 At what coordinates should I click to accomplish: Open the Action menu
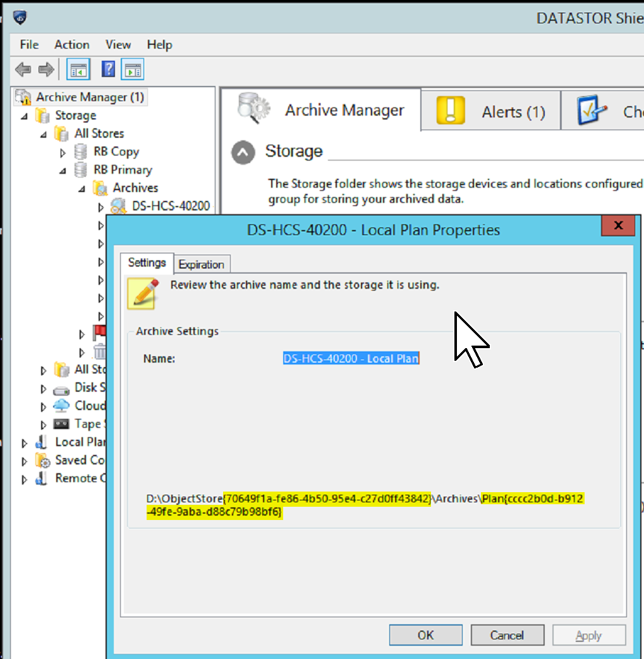pos(72,45)
